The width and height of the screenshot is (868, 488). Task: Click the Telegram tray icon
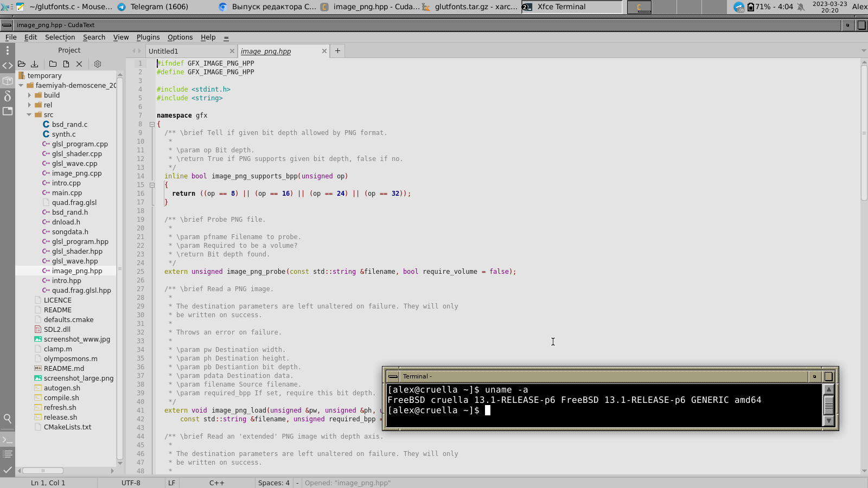tap(738, 7)
